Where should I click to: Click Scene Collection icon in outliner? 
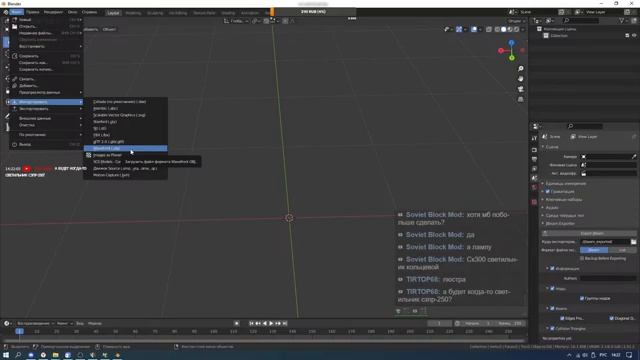click(539, 29)
